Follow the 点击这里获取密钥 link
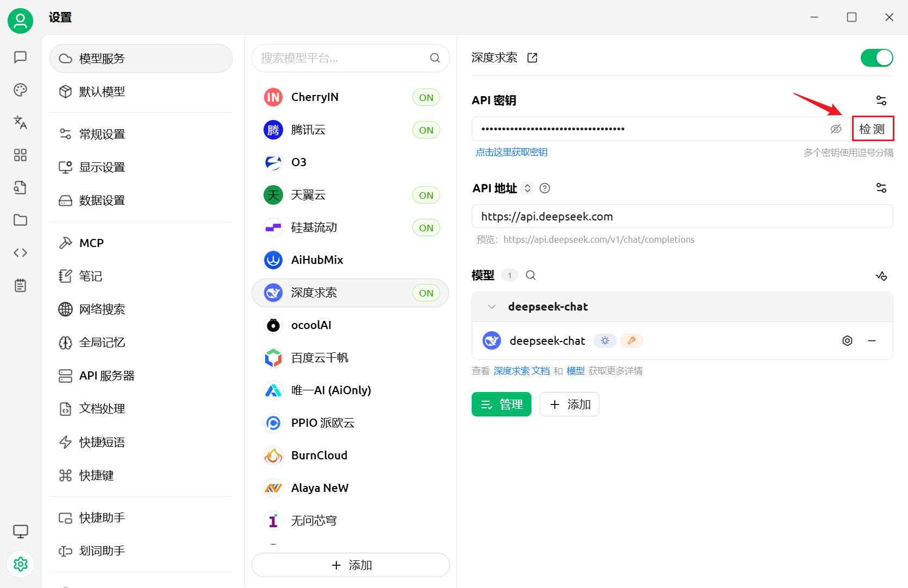Viewport: 908px width, 588px height. tap(511, 152)
